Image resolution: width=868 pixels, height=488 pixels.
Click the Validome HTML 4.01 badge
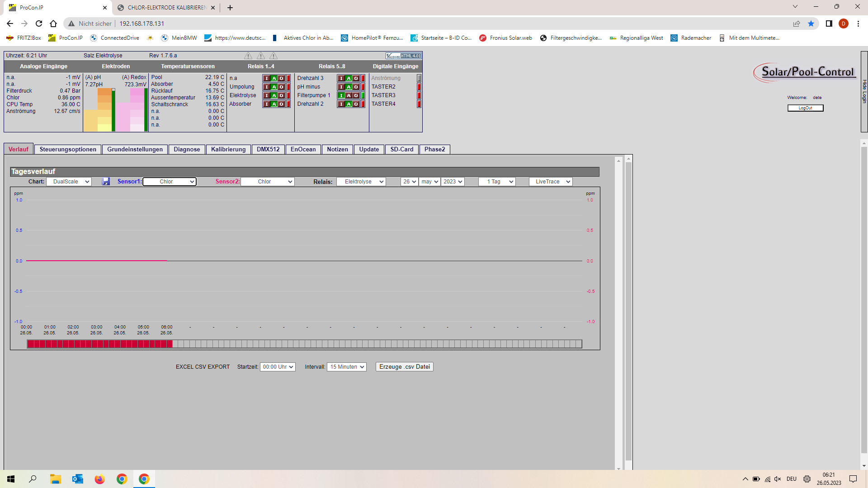point(404,56)
